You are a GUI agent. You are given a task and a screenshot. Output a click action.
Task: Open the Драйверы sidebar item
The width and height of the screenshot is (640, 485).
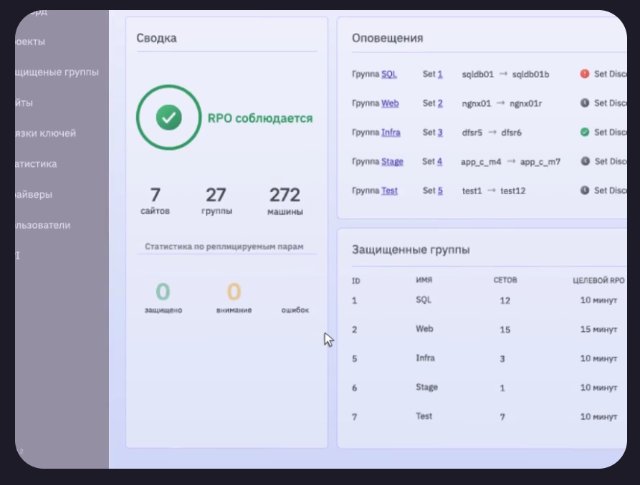(x=34, y=195)
